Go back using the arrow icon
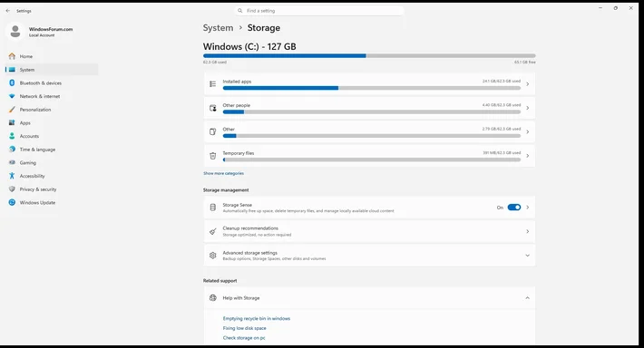The width and height of the screenshot is (644, 348). (x=8, y=11)
